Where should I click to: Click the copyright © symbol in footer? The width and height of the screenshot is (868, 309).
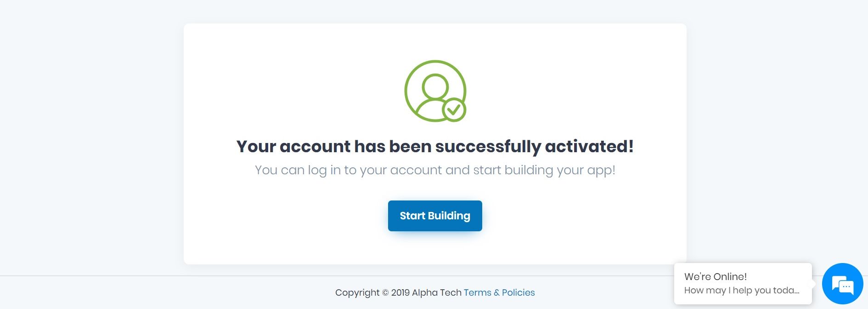point(385,293)
